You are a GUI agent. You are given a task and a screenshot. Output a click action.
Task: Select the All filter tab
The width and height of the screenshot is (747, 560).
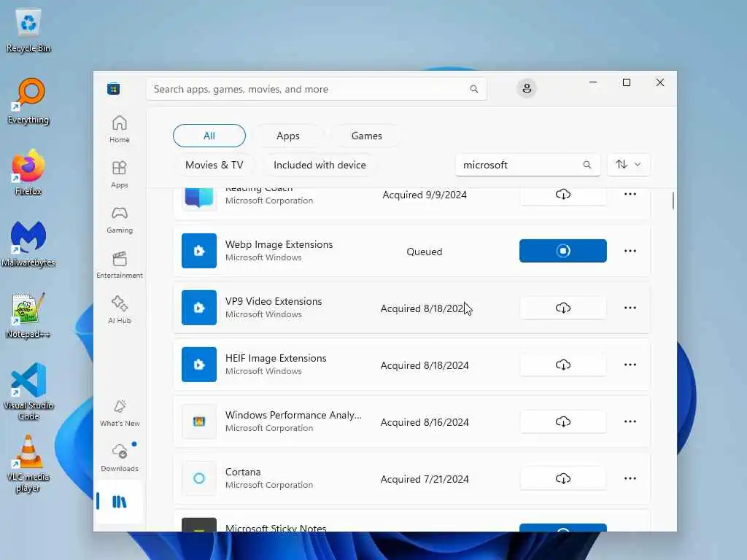(209, 136)
